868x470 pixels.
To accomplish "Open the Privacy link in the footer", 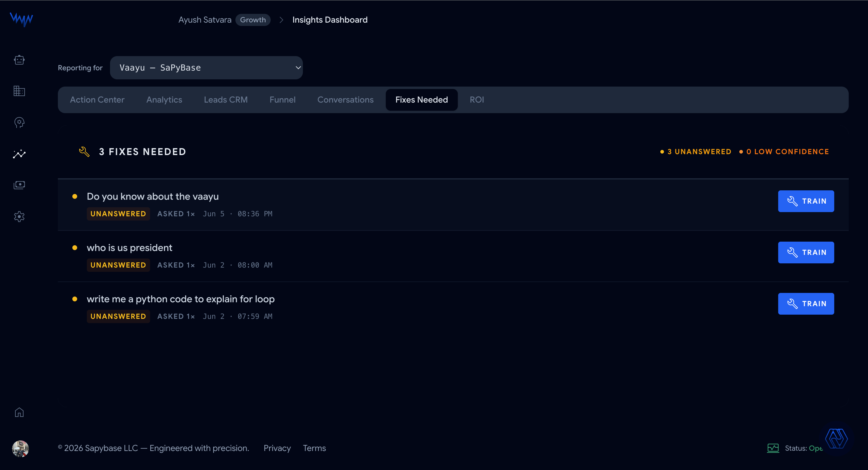I will [277, 448].
